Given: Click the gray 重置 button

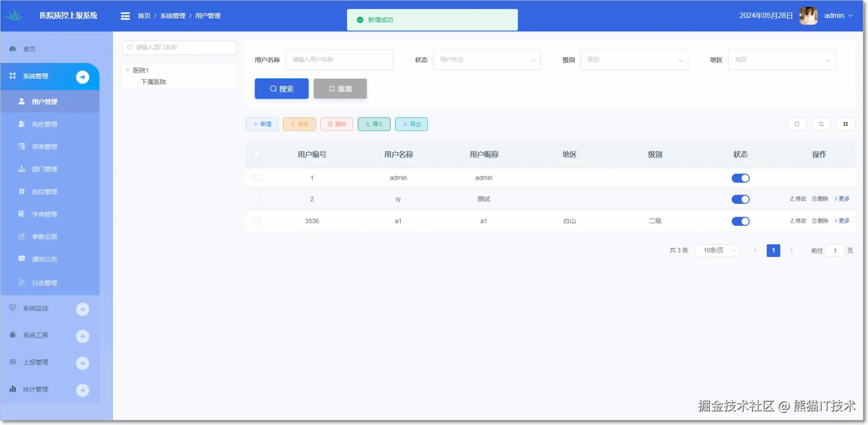Looking at the screenshot, I should (x=340, y=89).
